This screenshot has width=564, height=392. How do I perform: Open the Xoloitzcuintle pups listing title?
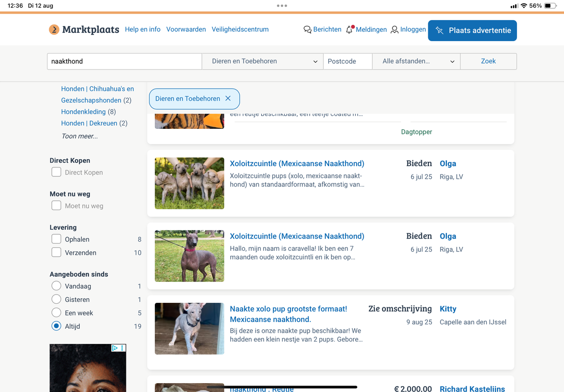click(x=297, y=164)
